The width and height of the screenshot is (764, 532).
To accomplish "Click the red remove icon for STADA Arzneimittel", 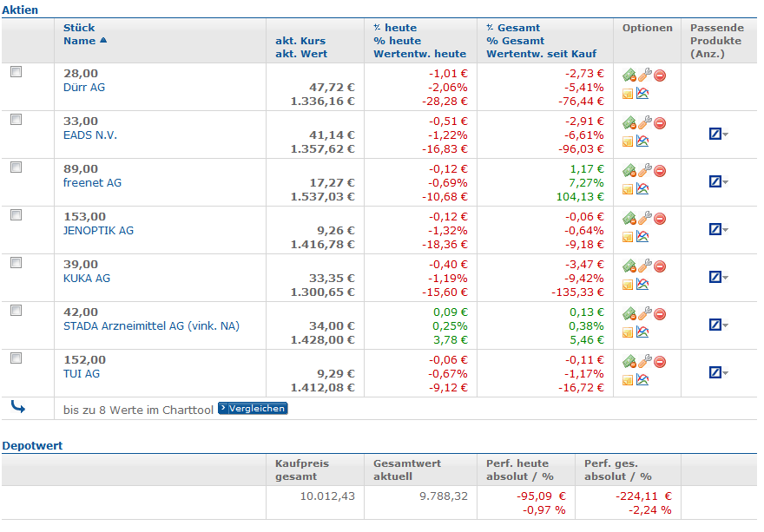I will (660, 314).
